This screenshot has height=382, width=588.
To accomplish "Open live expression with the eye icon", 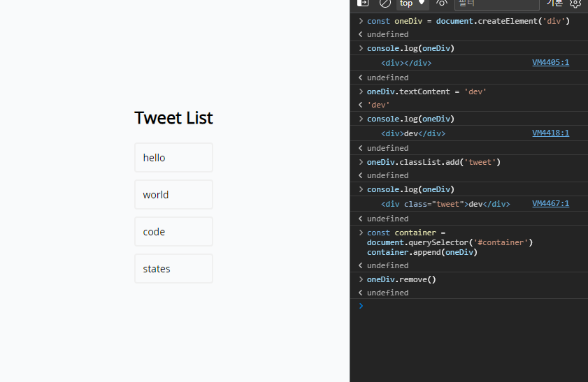I will tap(442, 3).
